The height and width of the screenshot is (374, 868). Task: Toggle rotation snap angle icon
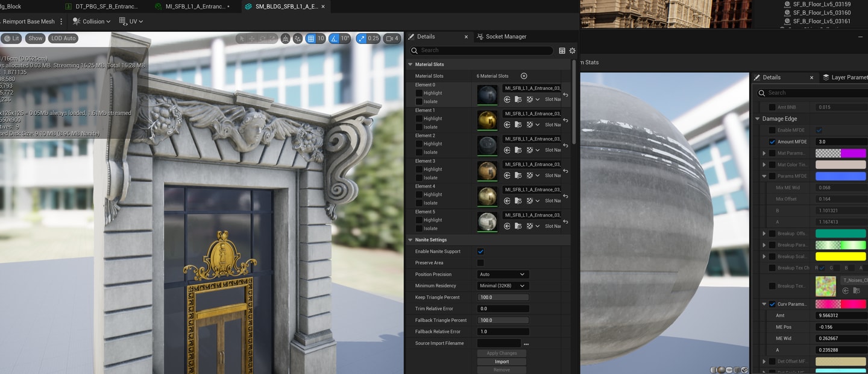[x=334, y=39]
